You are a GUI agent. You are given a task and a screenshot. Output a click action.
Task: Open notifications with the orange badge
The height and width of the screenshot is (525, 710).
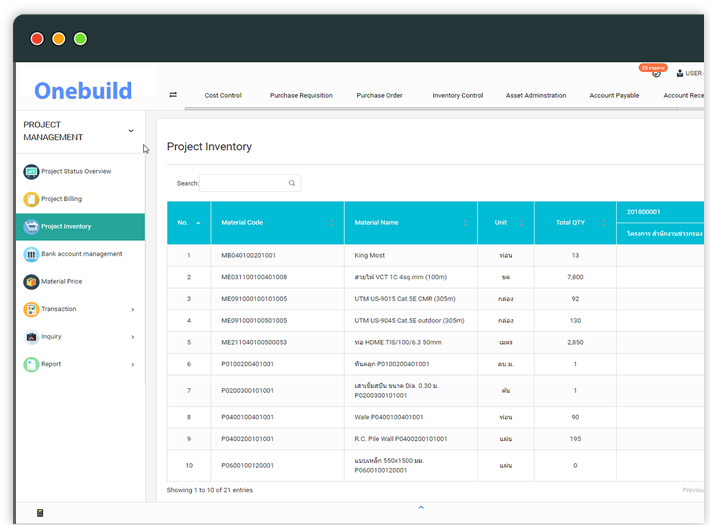[655, 72]
